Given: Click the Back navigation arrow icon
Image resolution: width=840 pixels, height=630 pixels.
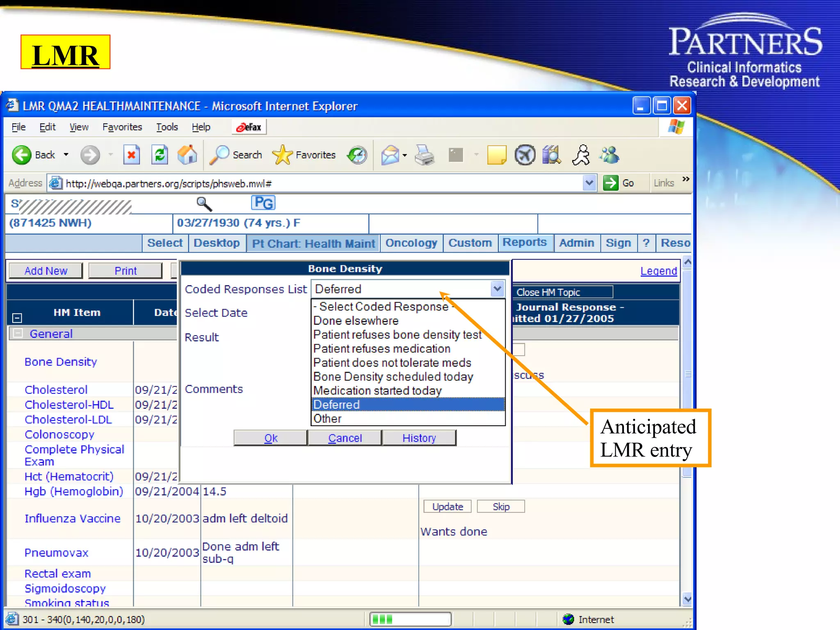Looking at the screenshot, I should coord(21,155).
